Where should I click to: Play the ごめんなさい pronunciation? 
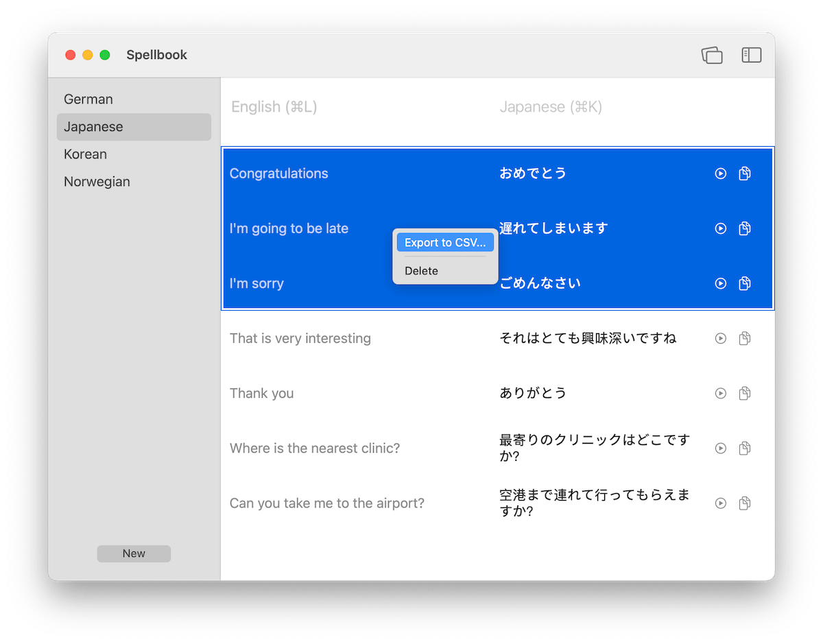[x=720, y=283]
